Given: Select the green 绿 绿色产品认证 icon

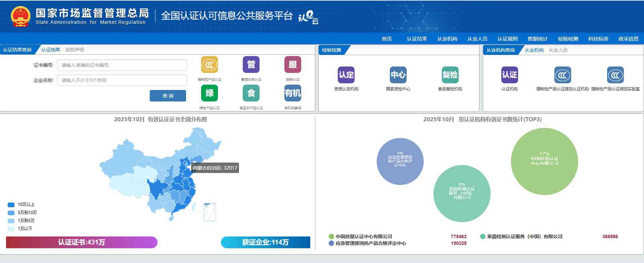Looking at the screenshot, I should pos(209,93).
